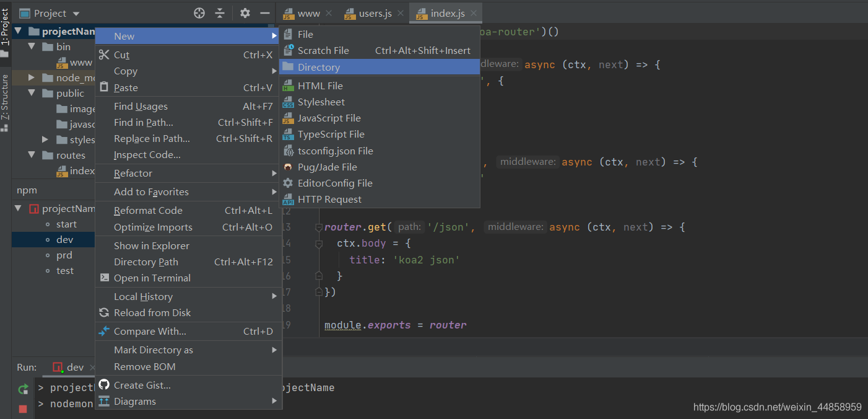This screenshot has width=868, height=419.
Task: Open the Project panel options gear
Action: 244,12
